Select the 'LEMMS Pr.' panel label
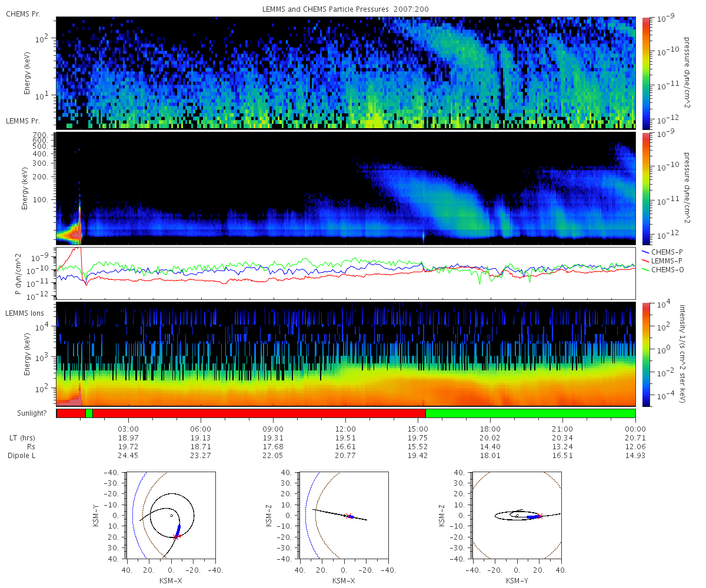The height and width of the screenshot is (588, 706). pyautogui.click(x=23, y=121)
